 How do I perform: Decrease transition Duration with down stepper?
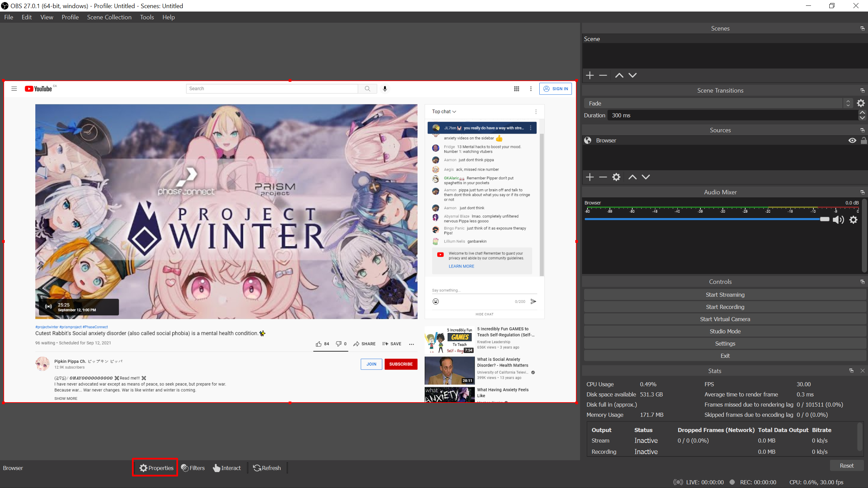click(862, 118)
